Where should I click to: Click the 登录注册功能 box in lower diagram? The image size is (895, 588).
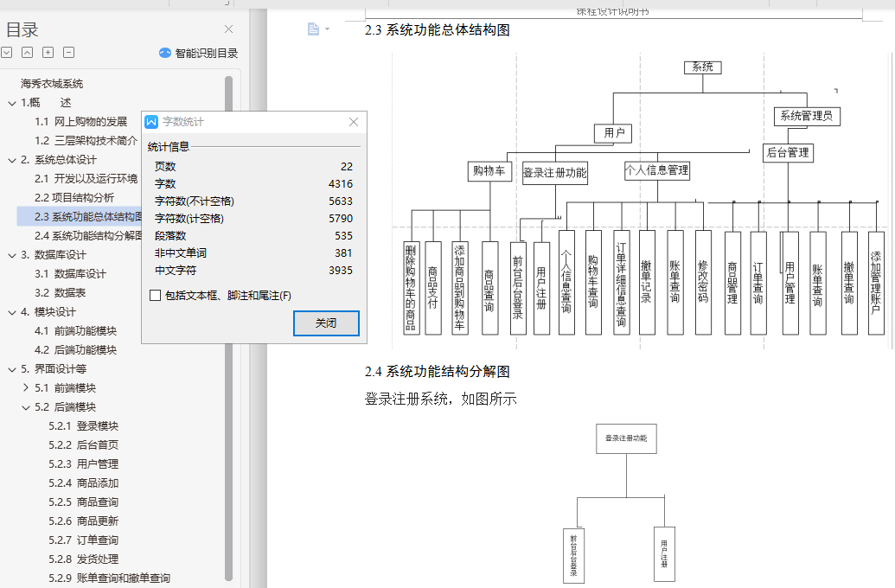(x=626, y=438)
